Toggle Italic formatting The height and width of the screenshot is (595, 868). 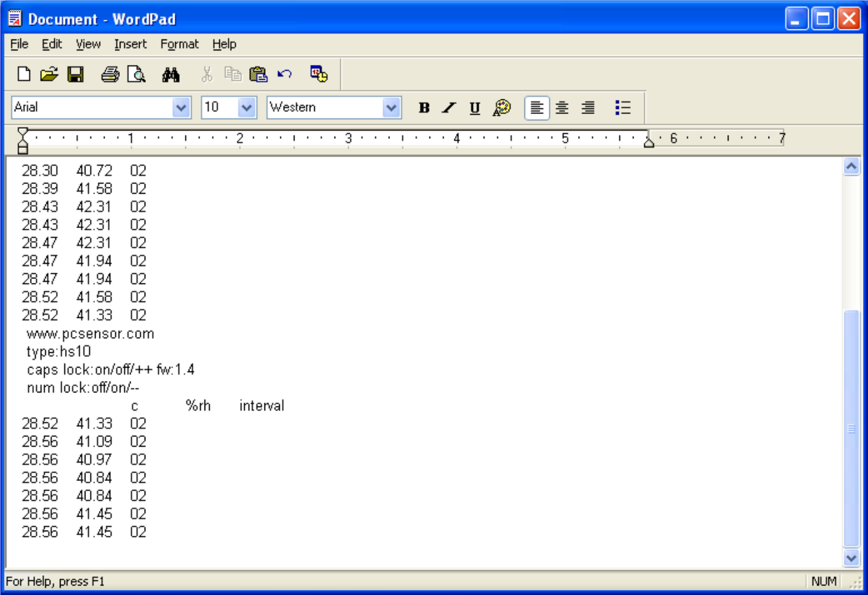coord(449,108)
